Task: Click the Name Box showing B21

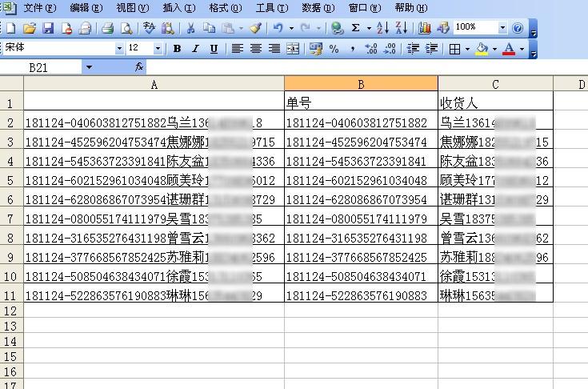Action: pyautogui.click(x=42, y=67)
